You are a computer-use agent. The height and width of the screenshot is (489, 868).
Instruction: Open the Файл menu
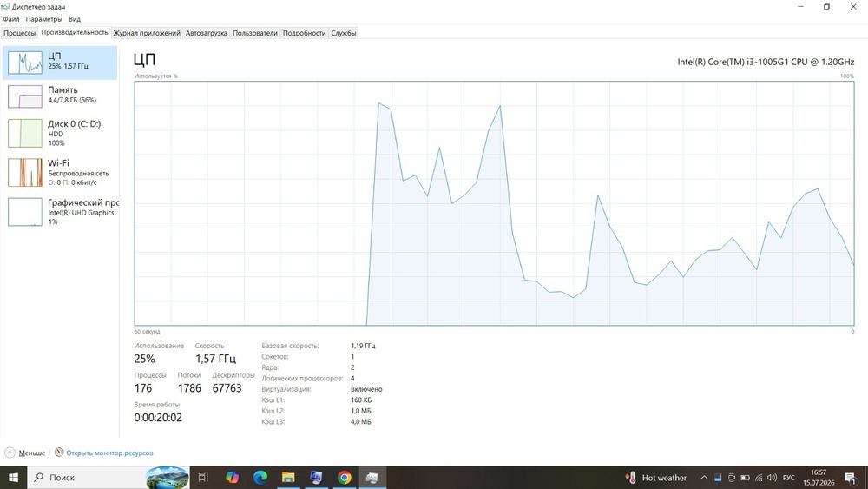click(x=11, y=19)
